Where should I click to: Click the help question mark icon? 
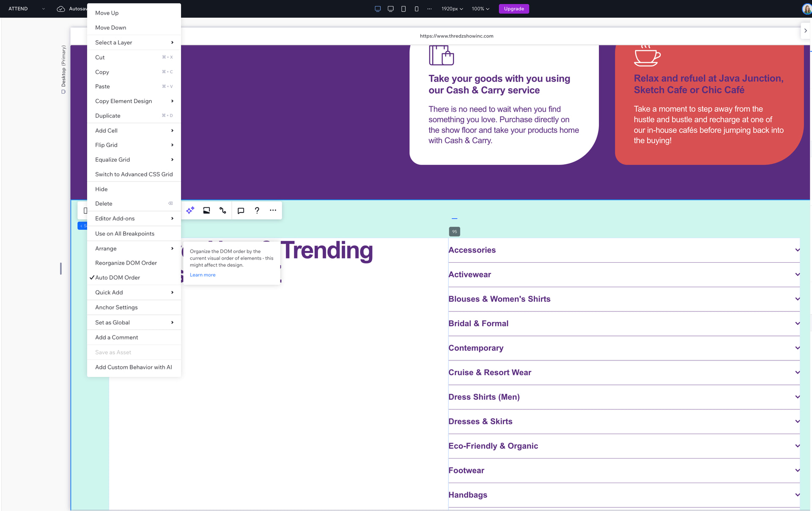[257, 210]
